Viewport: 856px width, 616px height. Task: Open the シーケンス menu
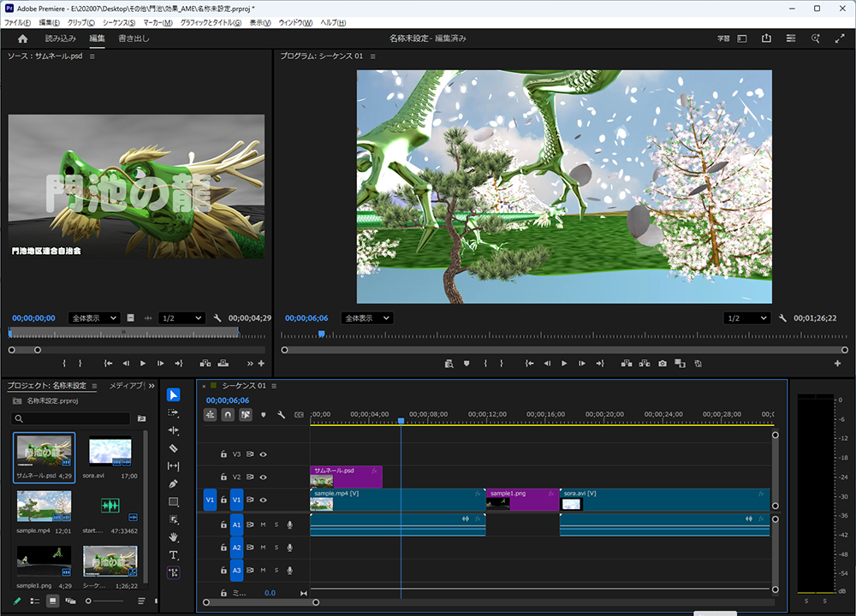(119, 22)
